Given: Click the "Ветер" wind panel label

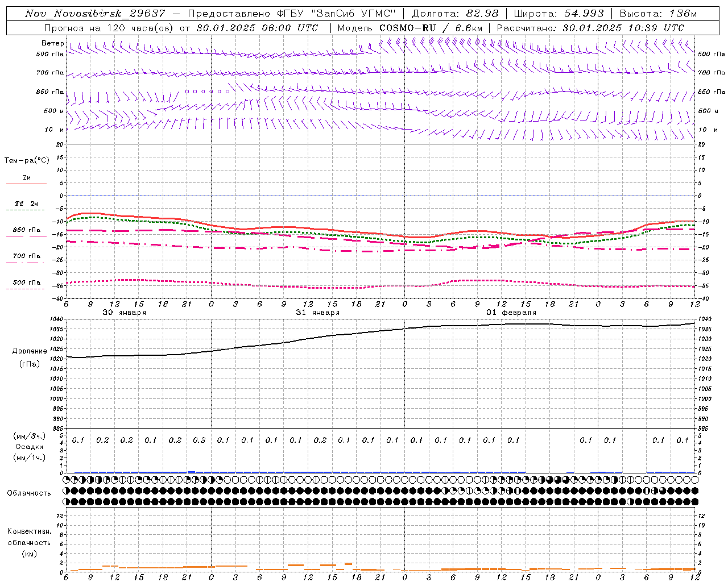Looking at the screenshot, I should point(52,43).
